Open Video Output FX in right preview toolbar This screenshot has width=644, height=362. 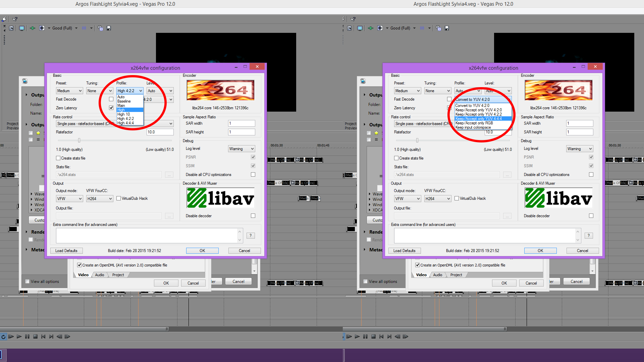pyautogui.click(x=371, y=28)
